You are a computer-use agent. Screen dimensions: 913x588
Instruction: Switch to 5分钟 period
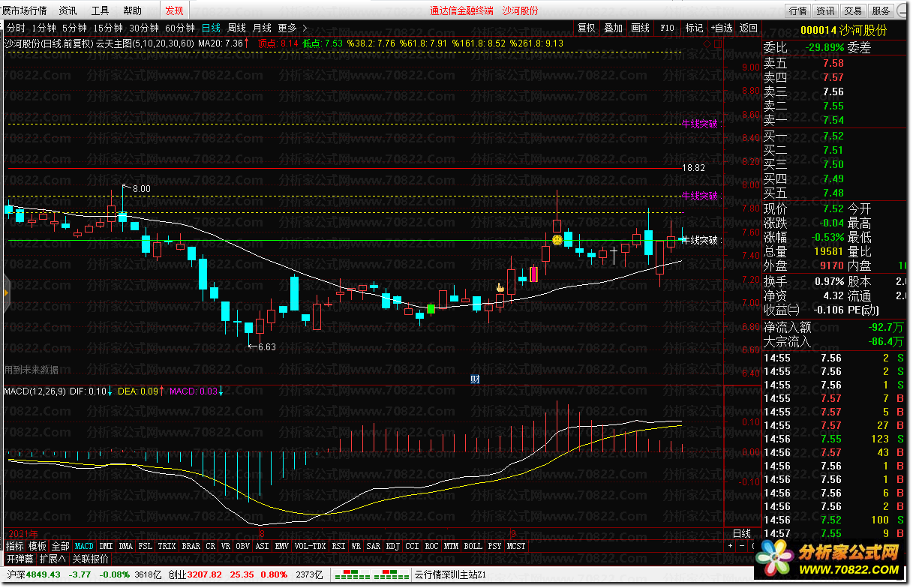click(75, 28)
